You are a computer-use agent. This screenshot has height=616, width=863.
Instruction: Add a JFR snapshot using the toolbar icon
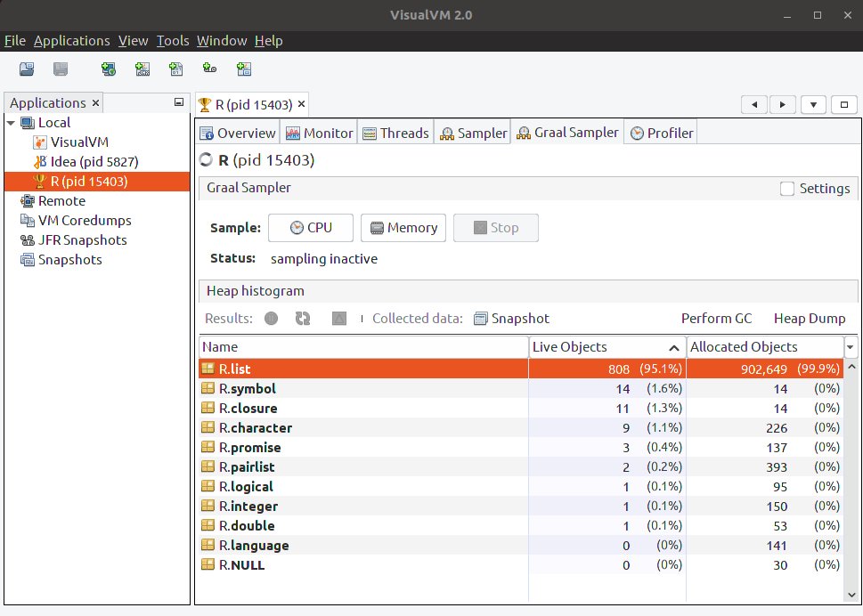209,69
